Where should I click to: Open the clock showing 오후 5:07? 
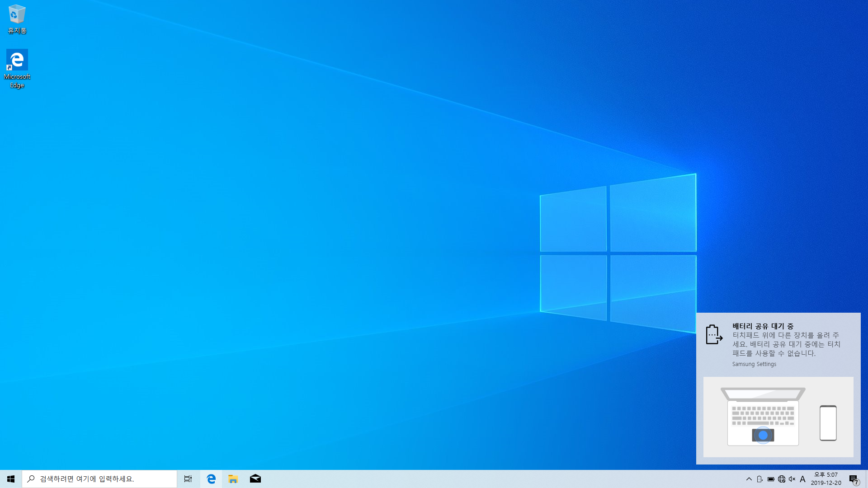pos(826,479)
